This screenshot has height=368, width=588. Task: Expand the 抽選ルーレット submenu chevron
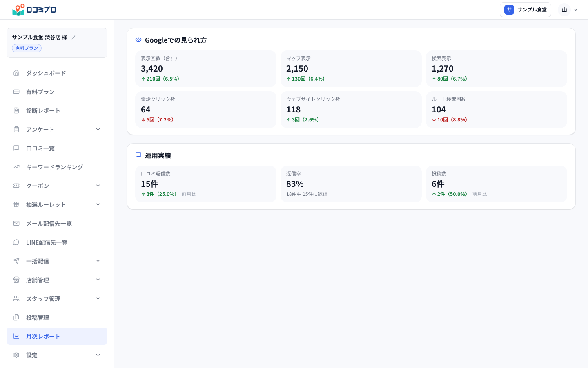(98, 204)
